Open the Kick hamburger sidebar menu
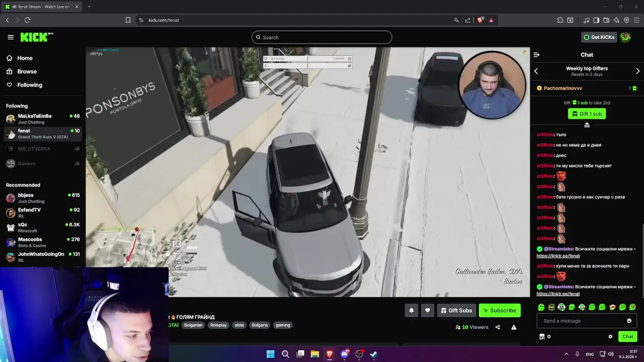 click(11, 37)
